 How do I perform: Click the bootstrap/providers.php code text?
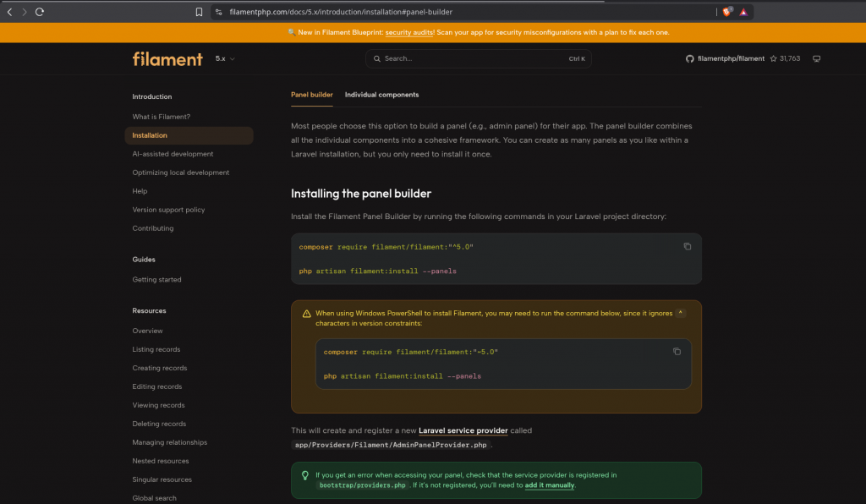(362, 485)
